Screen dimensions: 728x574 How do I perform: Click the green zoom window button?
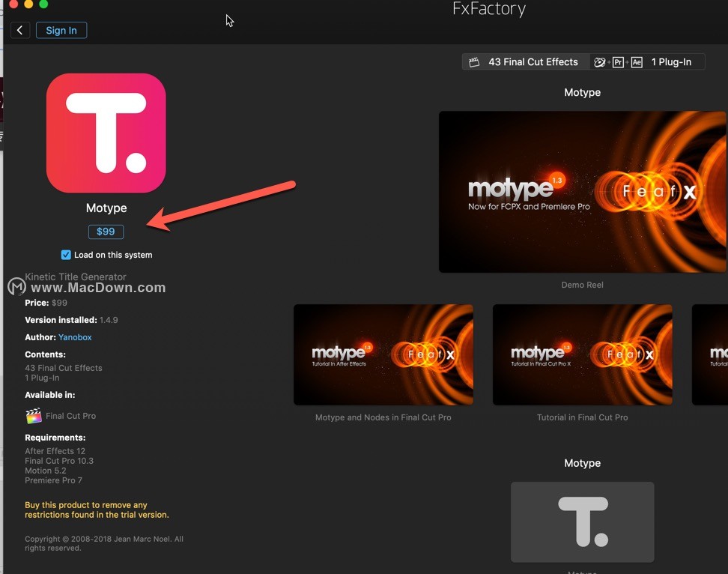43,4
